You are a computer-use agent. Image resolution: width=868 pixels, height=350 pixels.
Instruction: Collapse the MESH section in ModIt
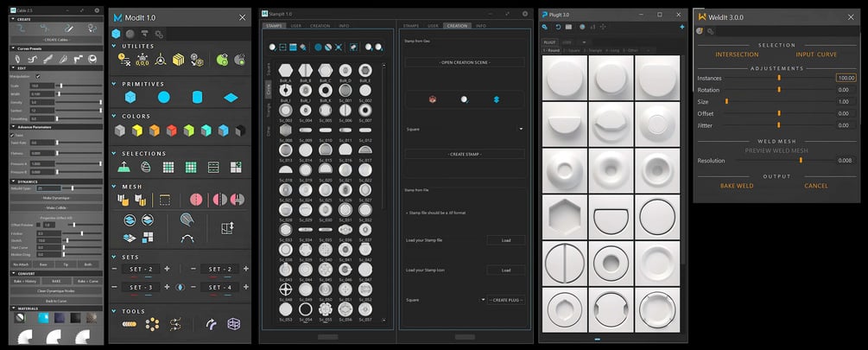pyautogui.click(x=115, y=187)
